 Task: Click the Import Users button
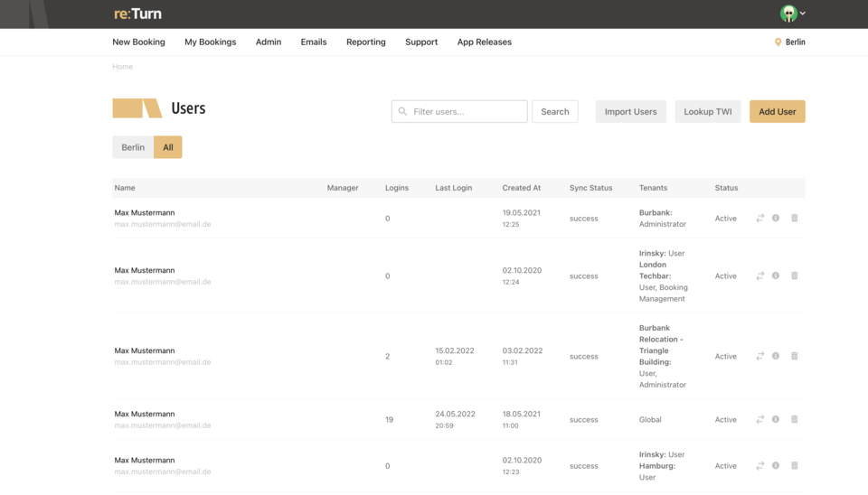[630, 111]
